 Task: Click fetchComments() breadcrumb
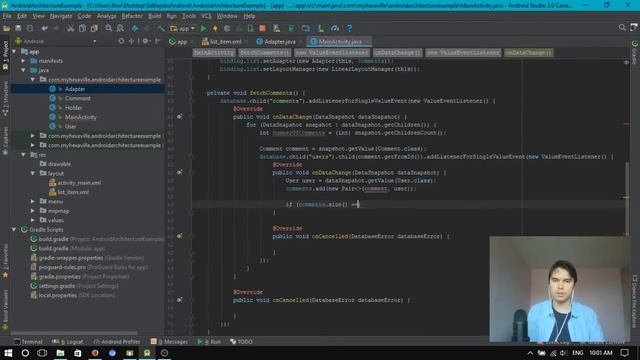264,53
